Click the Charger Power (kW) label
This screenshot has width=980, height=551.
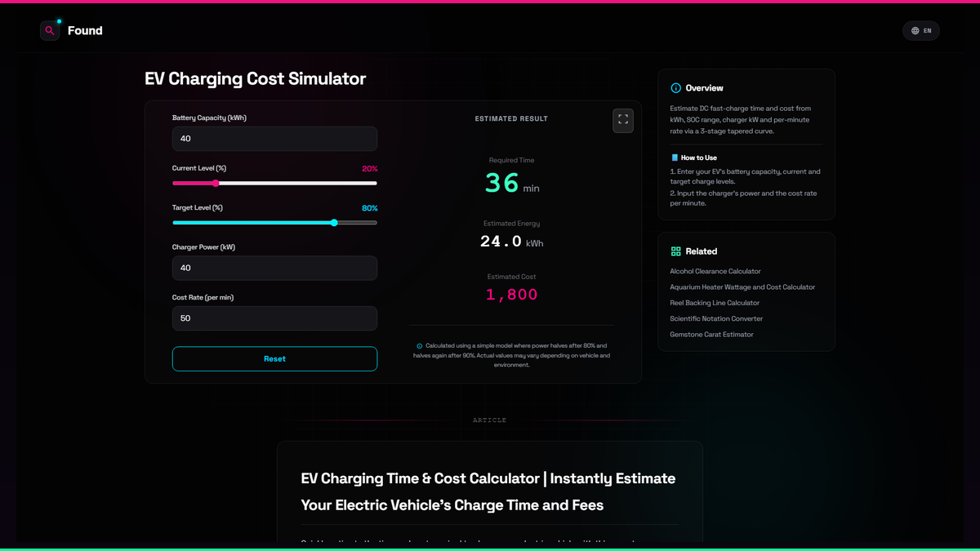[203, 247]
